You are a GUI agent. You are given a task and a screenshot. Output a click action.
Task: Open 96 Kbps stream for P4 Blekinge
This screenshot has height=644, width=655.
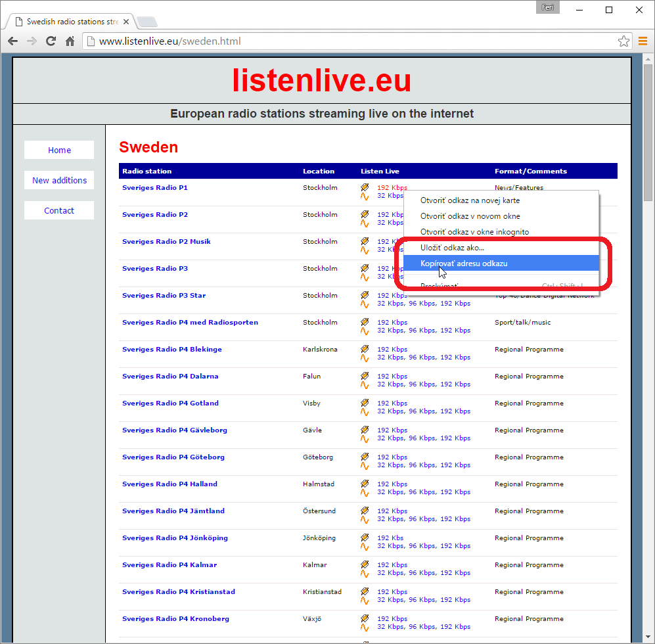point(422,357)
